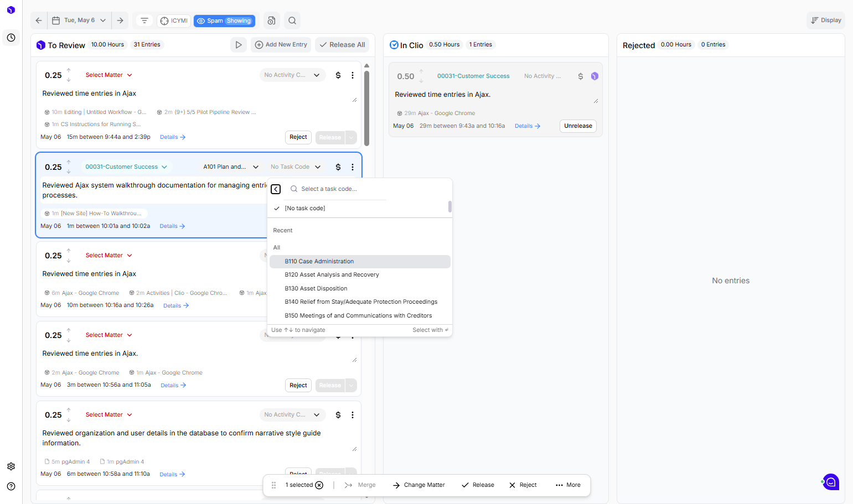Toggle the ICYMI filter
The height and width of the screenshot is (504, 853).
tap(174, 21)
